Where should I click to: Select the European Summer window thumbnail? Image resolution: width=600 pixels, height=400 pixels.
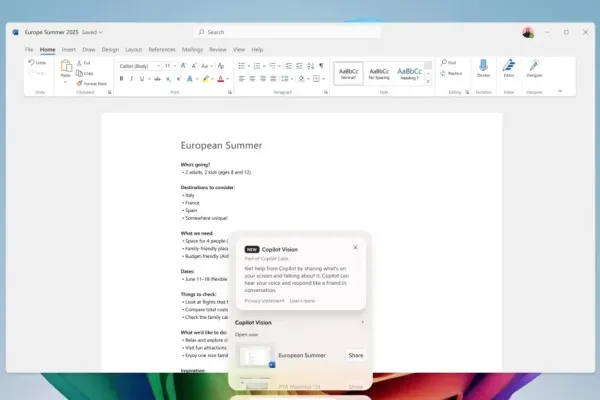pos(255,356)
